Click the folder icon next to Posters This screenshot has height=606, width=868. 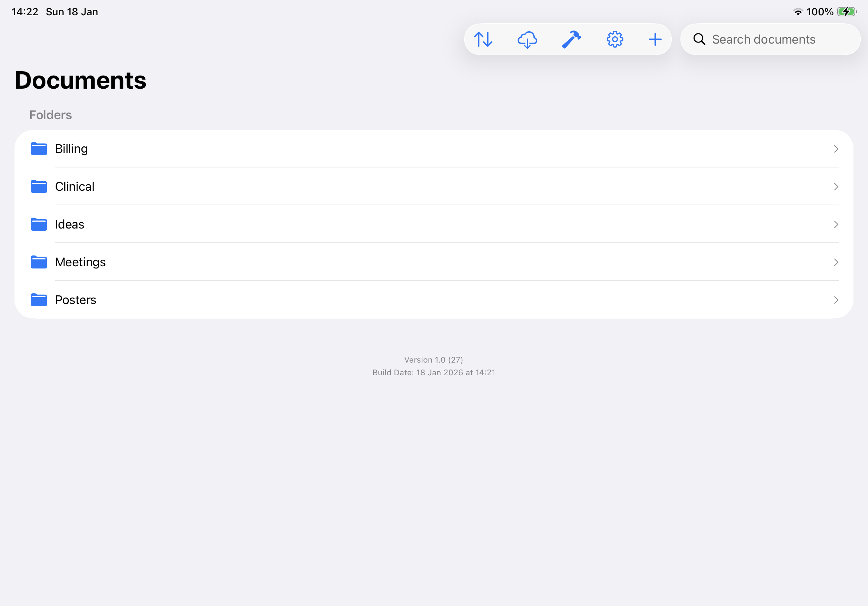pos(38,300)
